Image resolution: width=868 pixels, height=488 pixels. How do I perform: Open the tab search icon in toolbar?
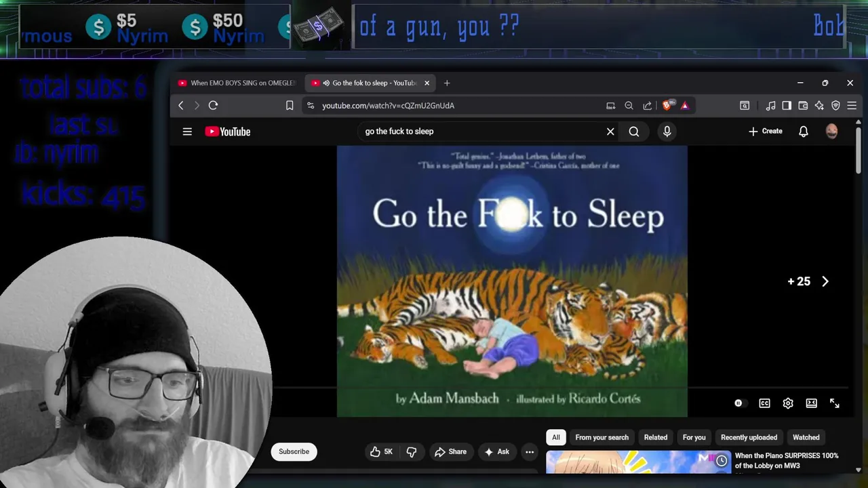click(745, 105)
